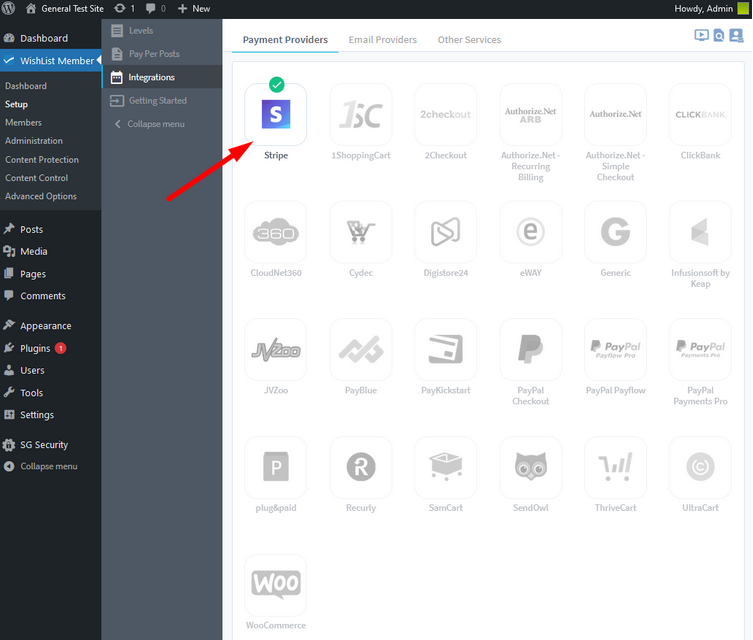Select the PayPal Payflow icon
Screen dimensions: 753x640
[616, 350]
